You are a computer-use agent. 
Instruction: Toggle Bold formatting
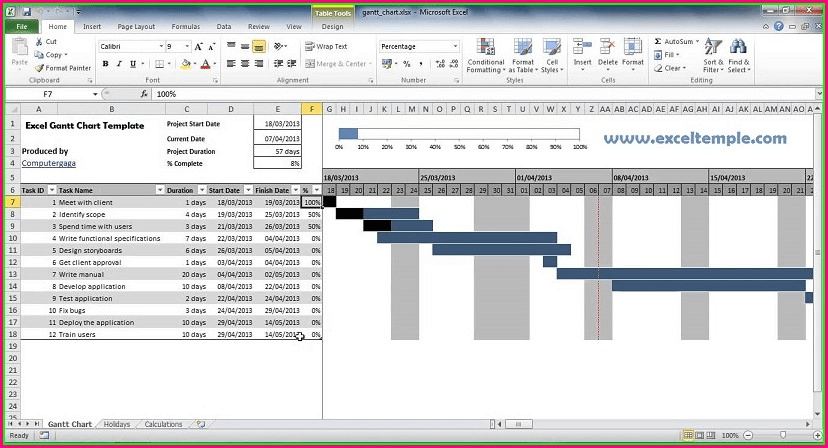pos(105,64)
